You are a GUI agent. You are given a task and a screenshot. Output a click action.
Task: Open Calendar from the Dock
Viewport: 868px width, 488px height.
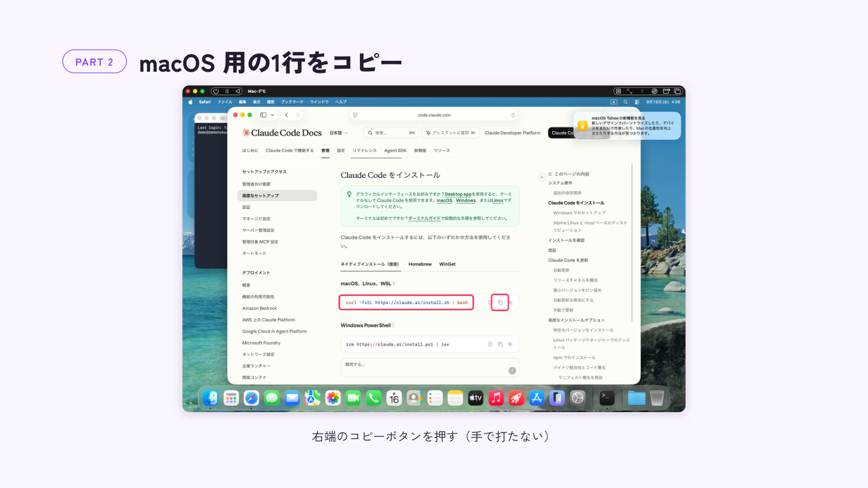tap(394, 398)
